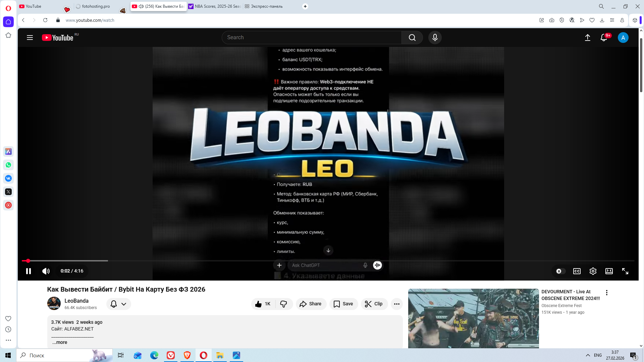The image size is (644, 362).
Task: Enter fullscreen video mode
Action: tap(625, 271)
